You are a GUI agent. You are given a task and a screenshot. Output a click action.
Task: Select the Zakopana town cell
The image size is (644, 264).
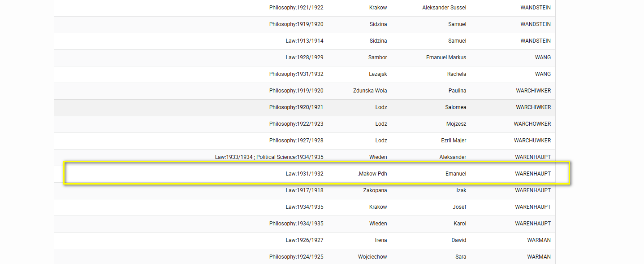pos(375,190)
